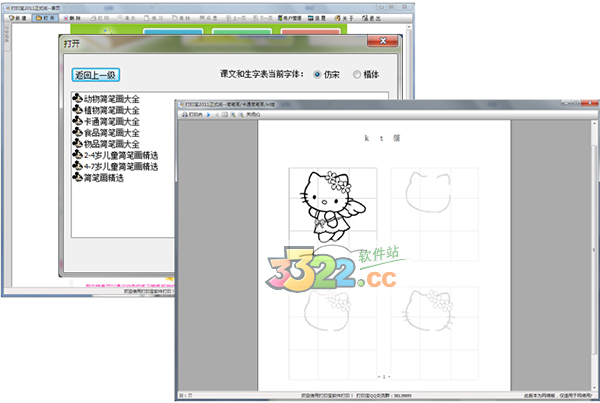Click preview window vertical scrollbar up arrow

(594, 124)
